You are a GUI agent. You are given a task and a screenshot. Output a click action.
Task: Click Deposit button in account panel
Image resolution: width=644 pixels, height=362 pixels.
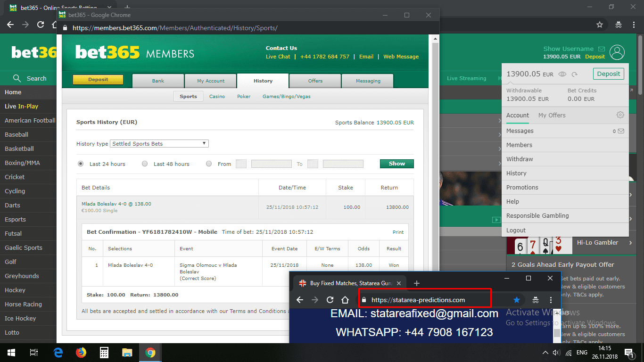[609, 74]
